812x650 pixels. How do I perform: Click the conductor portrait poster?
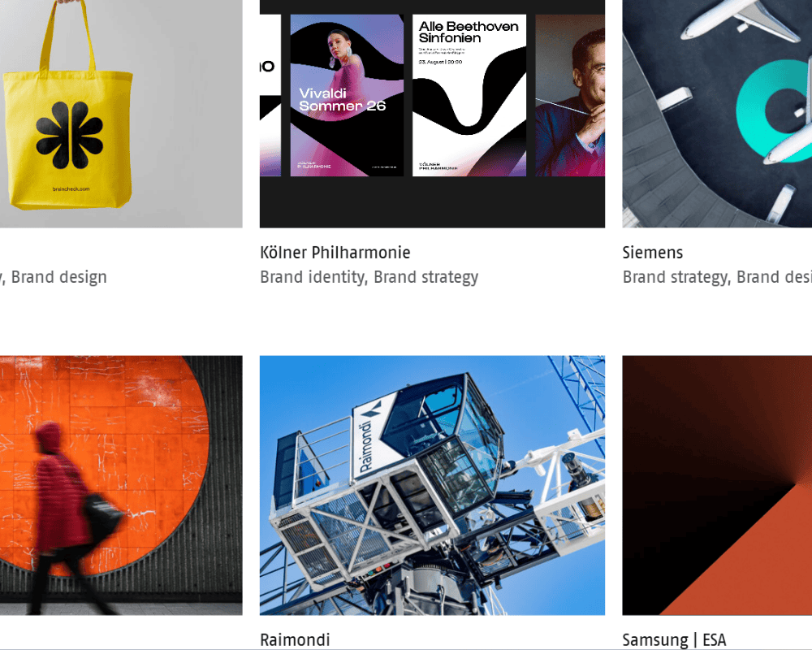pos(570,95)
